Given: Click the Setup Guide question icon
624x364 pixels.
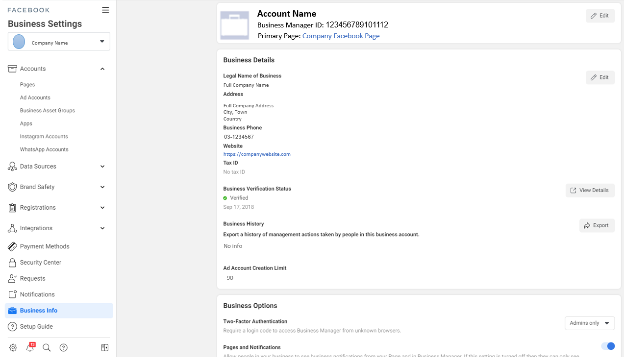Looking at the screenshot, I should (x=12, y=327).
